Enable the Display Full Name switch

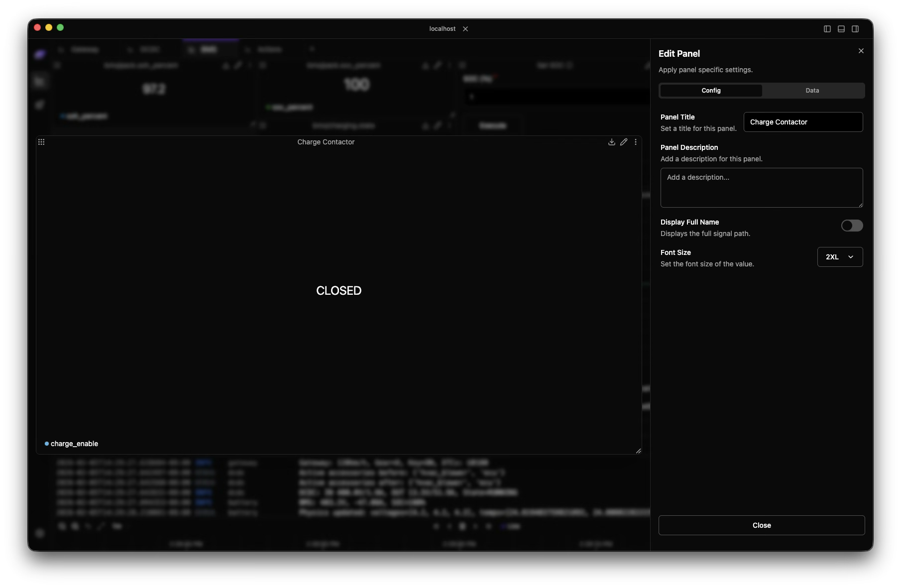click(x=852, y=226)
